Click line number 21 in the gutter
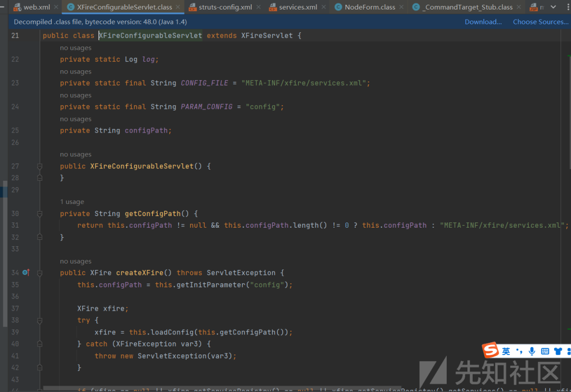Screen dimensions: 571x392 pos(15,36)
